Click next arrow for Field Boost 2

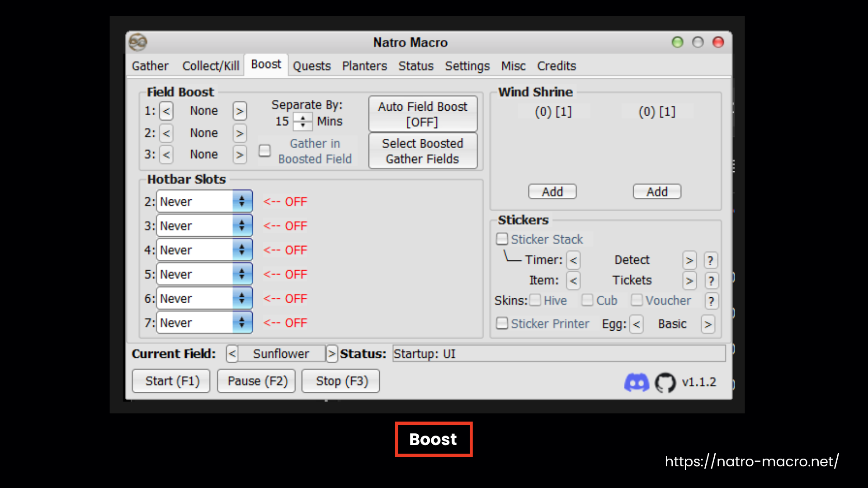tap(240, 133)
